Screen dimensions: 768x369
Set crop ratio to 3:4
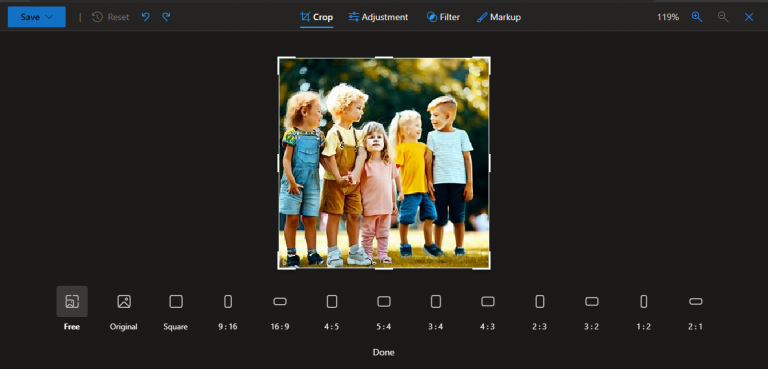pyautogui.click(x=435, y=310)
